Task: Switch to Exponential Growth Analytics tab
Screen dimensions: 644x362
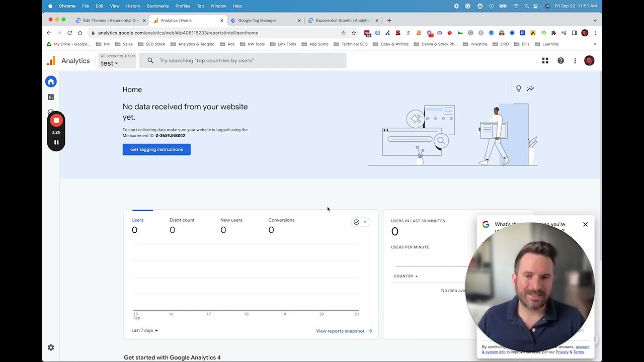Action: coord(343,21)
